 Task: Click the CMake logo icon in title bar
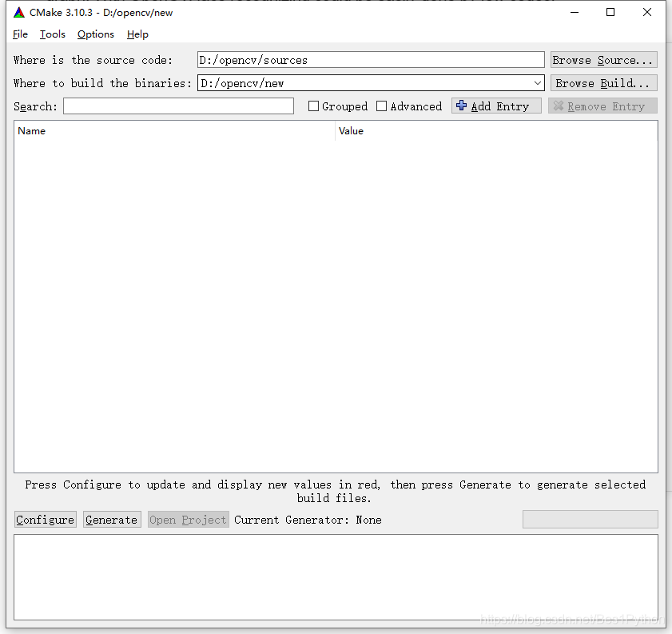[19, 13]
